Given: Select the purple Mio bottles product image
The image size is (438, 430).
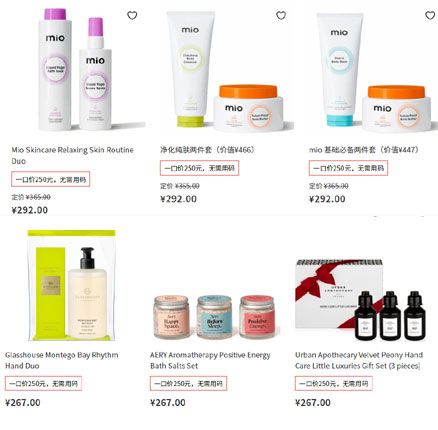Looking at the screenshot, I should [75, 70].
